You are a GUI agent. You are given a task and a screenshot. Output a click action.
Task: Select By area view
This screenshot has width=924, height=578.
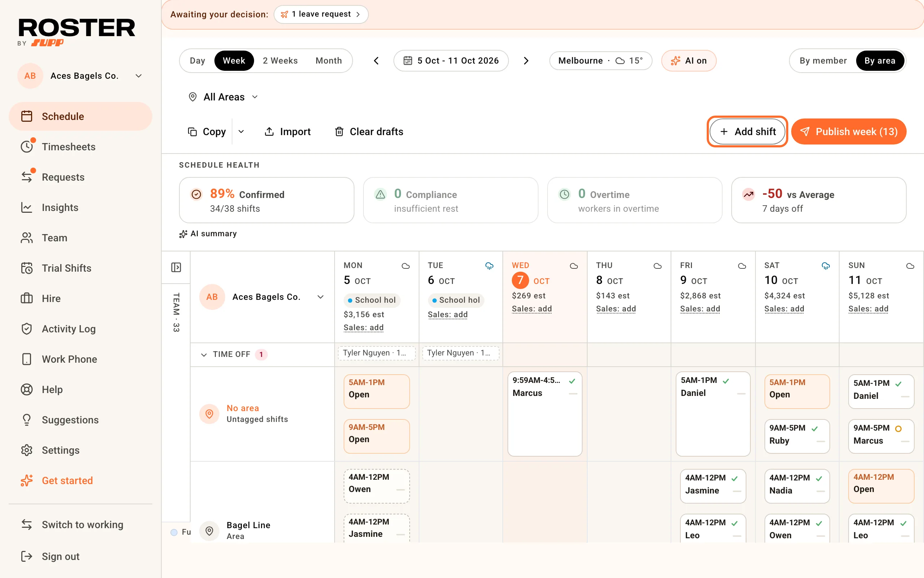pyautogui.click(x=880, y=61)
